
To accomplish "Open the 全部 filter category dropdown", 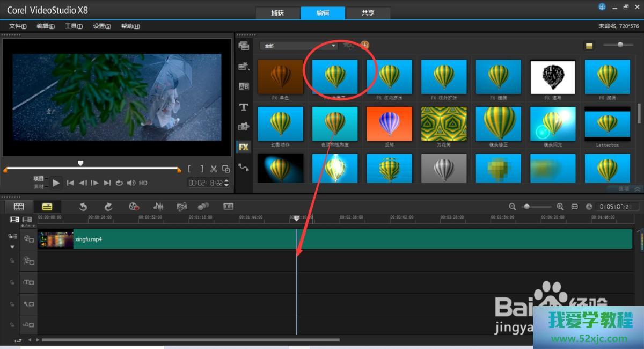I will point(298,46).
